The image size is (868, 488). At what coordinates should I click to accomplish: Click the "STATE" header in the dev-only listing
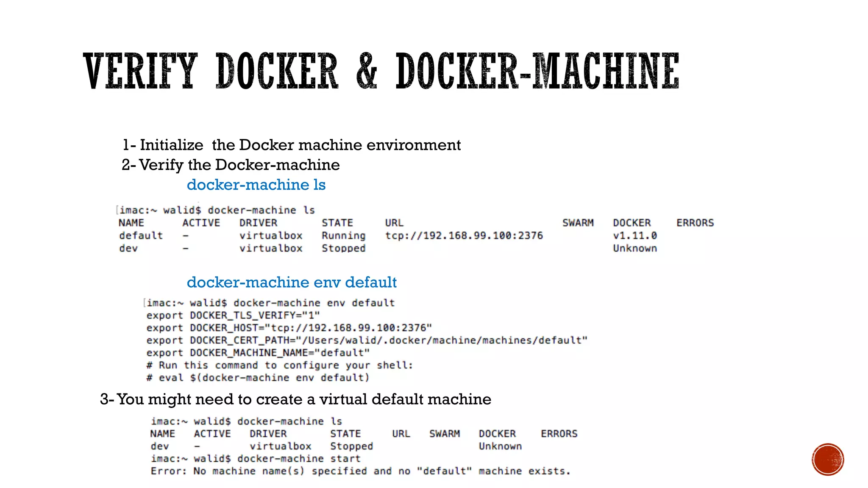[x=346, y=434]
